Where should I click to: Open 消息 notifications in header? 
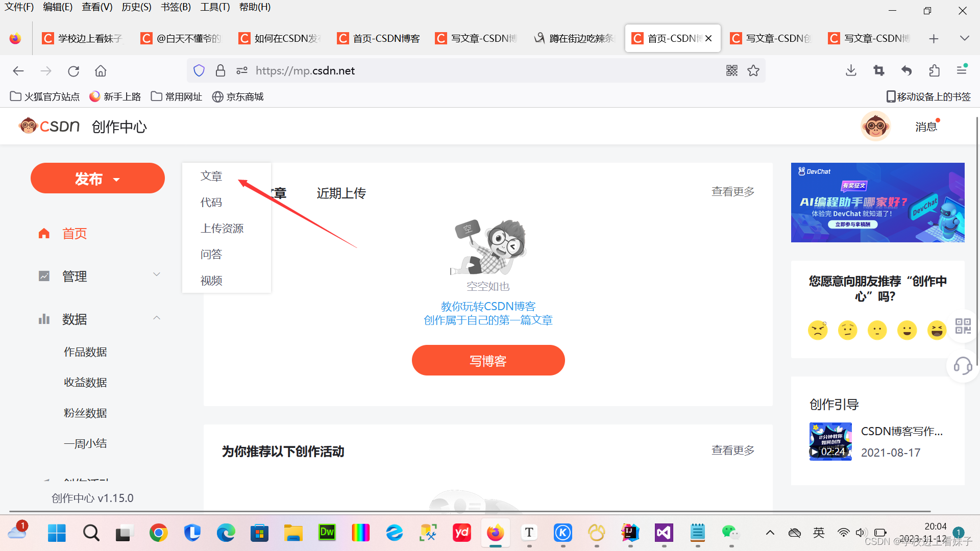[926, 127]
